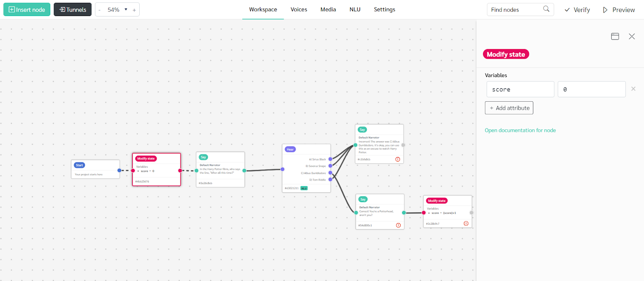
Task: Edit the score variable name field
Action: pyautogui.click(x=520, y=89)
